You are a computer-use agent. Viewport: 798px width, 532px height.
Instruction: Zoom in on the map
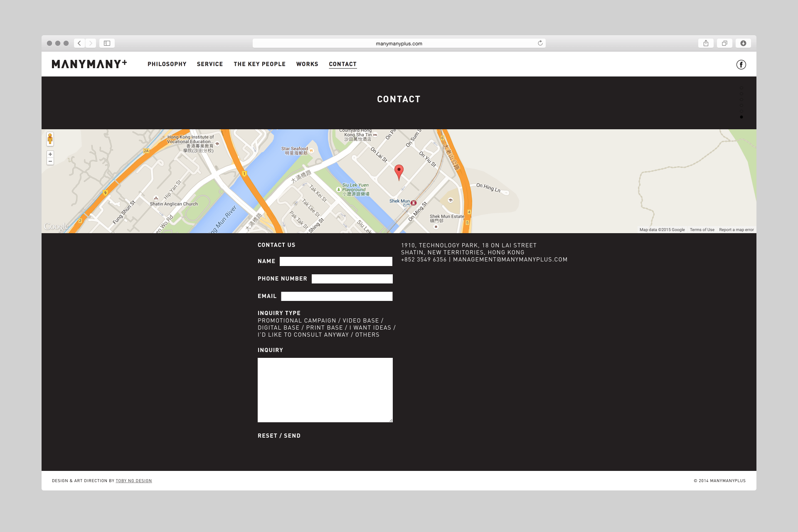pyautogui.click(x=50, y=154)
